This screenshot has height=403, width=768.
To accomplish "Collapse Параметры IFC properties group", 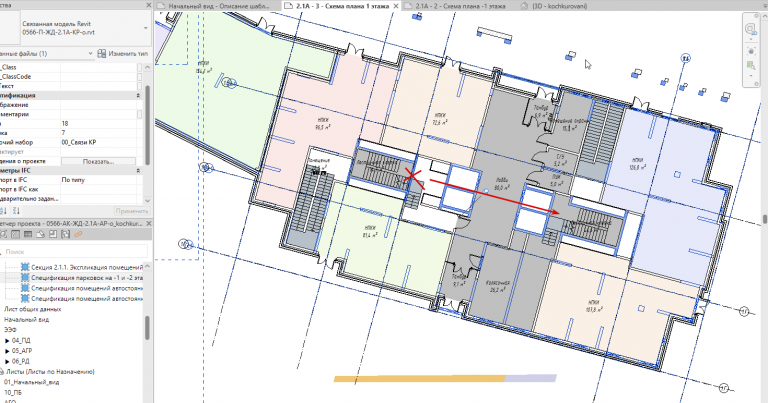I will 138,170.
